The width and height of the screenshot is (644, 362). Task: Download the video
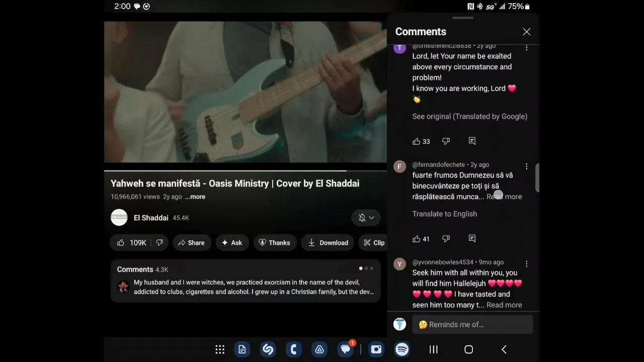tap(328, 243)
